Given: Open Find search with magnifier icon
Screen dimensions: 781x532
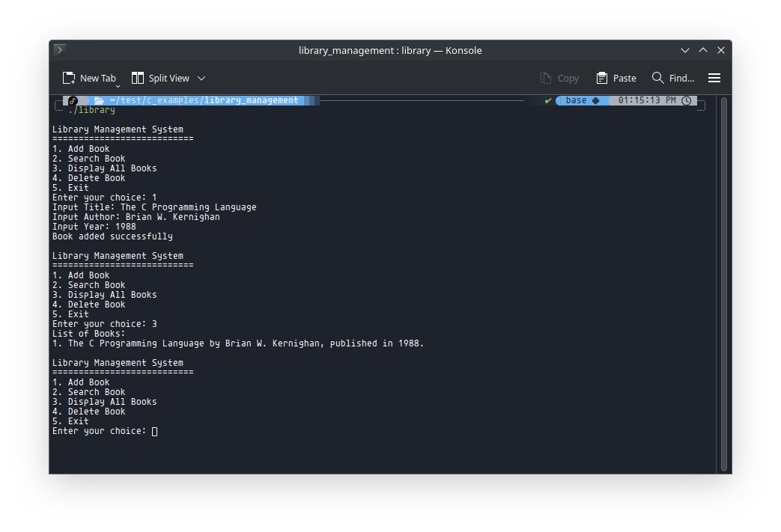Looking at the screenshot, I should pos(673,78).
